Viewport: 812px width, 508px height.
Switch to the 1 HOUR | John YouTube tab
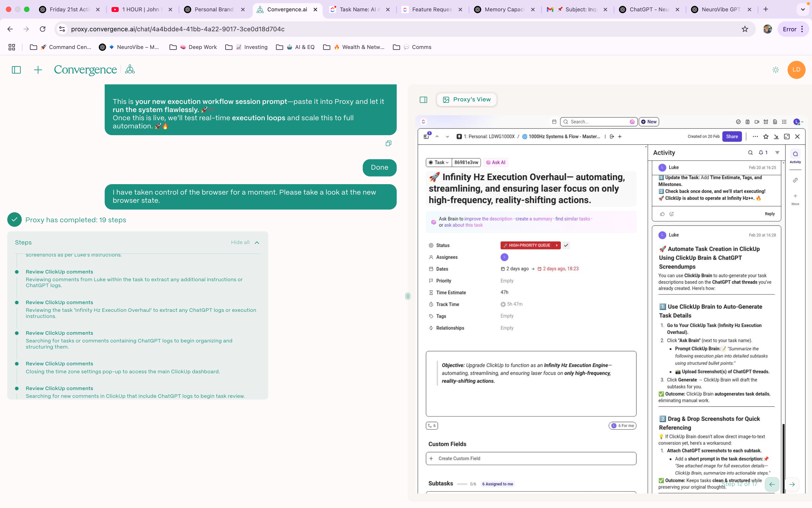pos(142,9)
